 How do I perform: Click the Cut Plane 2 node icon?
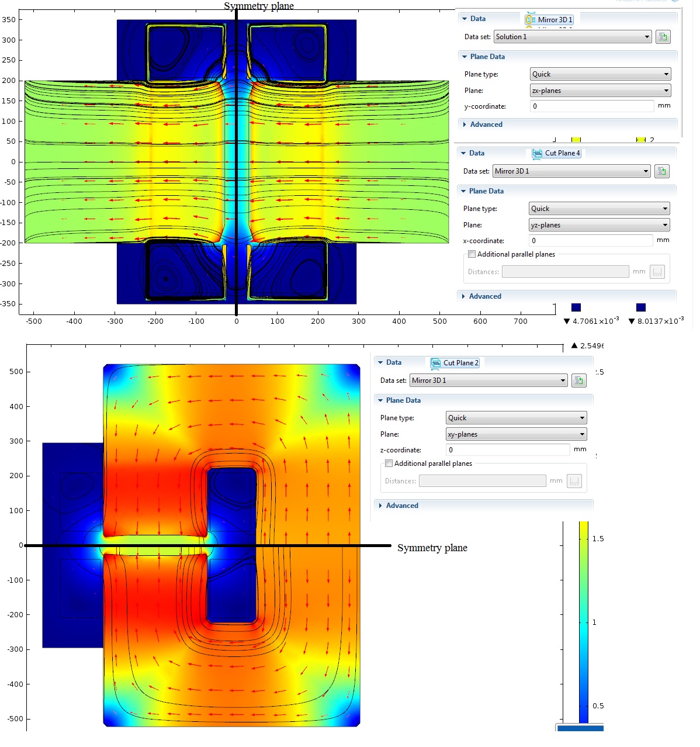pyautogui.click(x=436, y=363)
